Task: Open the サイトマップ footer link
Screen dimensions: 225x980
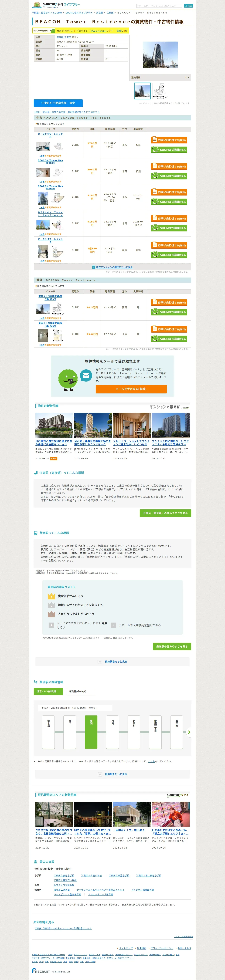Action: coord(126,948)
